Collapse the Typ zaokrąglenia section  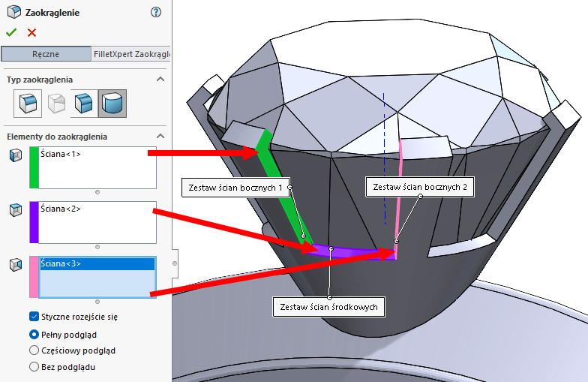[160, 79]
